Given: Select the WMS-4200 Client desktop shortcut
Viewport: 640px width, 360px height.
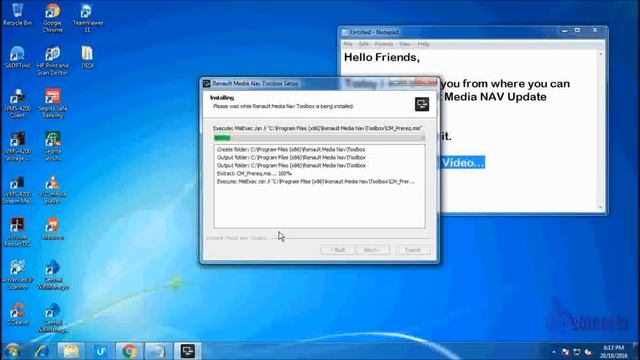Looking at the screenshot, I should tap(17, 104).
